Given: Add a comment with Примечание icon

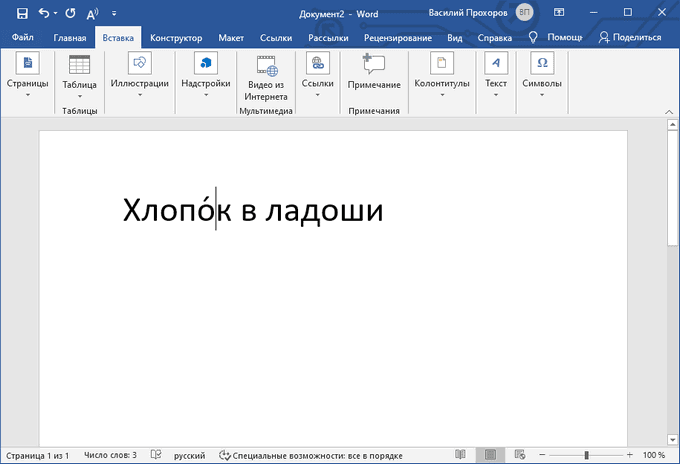Looking at the screenshot, I should (374, 72).
